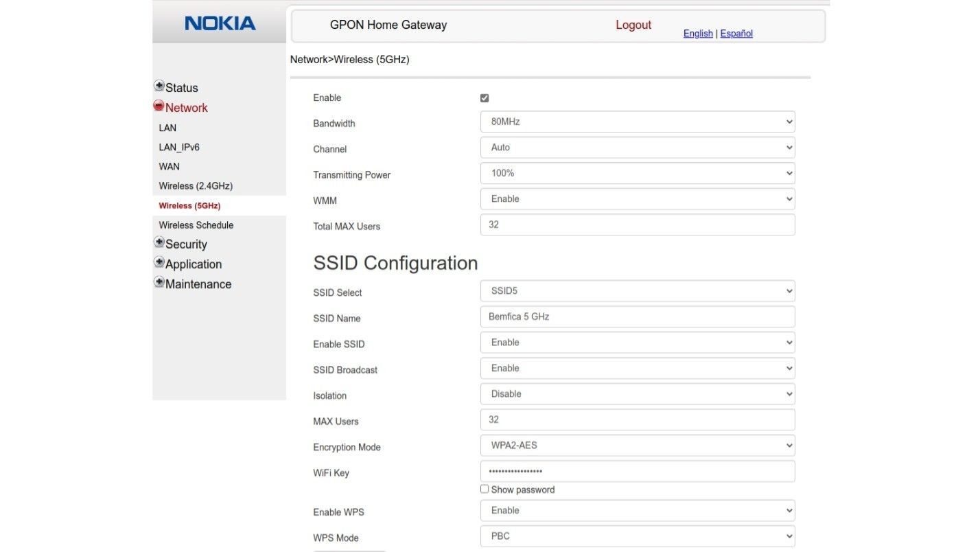This screenshot has width=980, height=552.
Task: Open the Wireless Schedule page
Action: point(196,225)
